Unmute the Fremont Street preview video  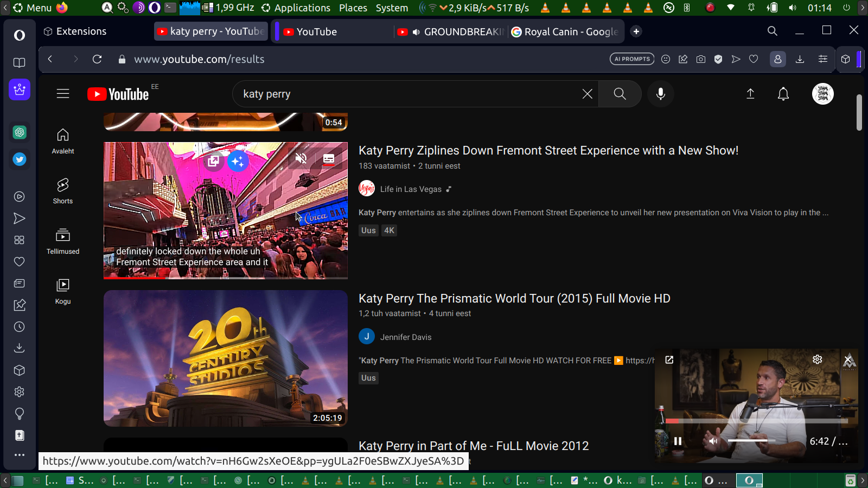coord(301,158)
